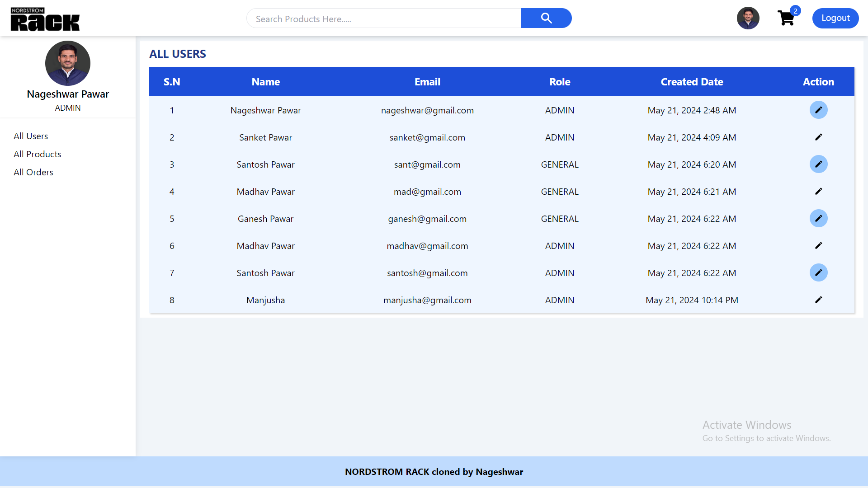The image size is (868, 488).
Task: Click the edit pencil for Nageshwar Pawar
Action: [x=818, y=110]
